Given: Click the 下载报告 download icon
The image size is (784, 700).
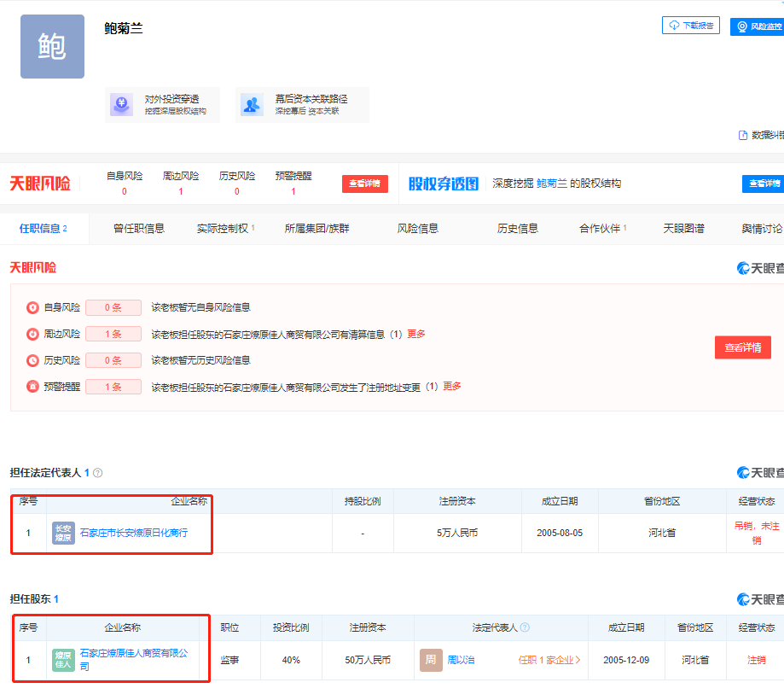Looking at the screenshot, I should pyautogui.click(x=674, y=26).
